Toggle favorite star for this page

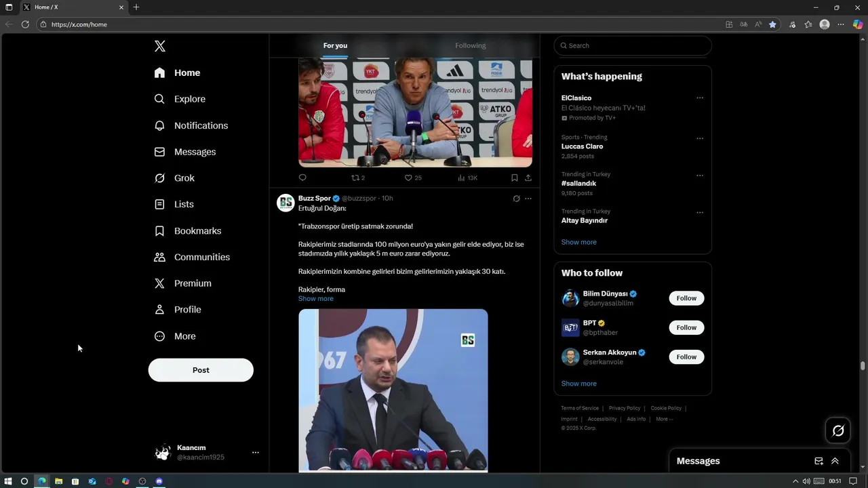(772, 24)
